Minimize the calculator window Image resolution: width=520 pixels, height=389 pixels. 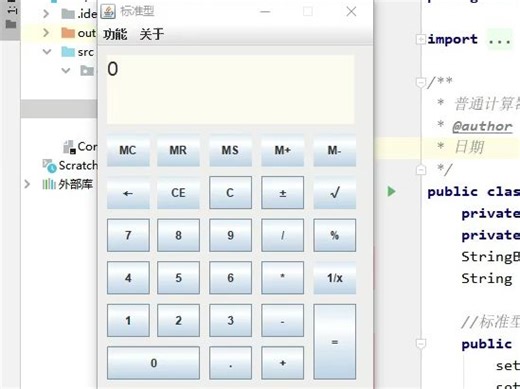(265, 12)
